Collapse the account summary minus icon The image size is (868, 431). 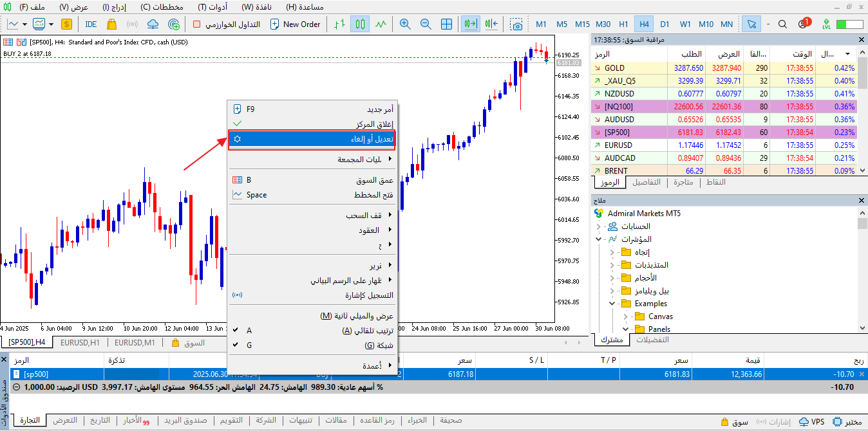pos(16,387)
